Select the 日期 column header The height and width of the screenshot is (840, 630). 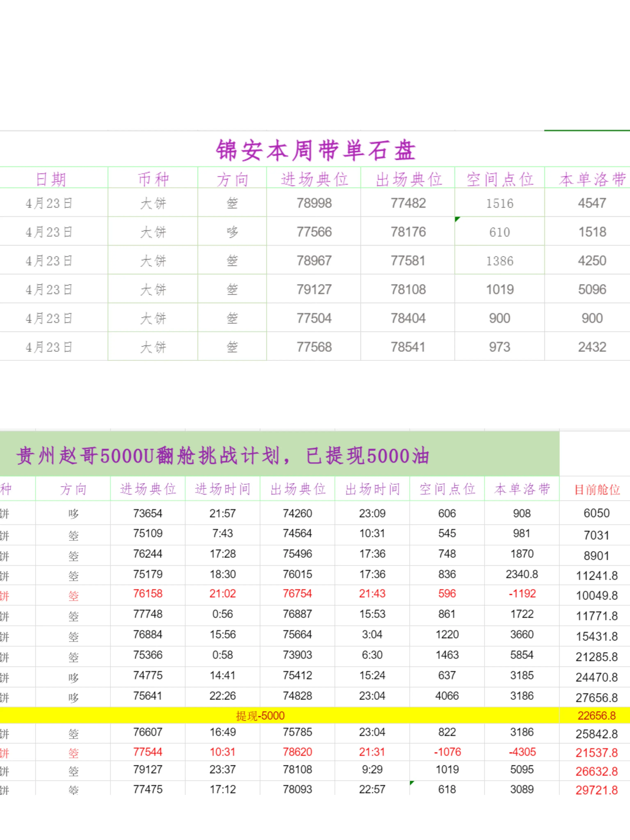[x=51, y=179]
